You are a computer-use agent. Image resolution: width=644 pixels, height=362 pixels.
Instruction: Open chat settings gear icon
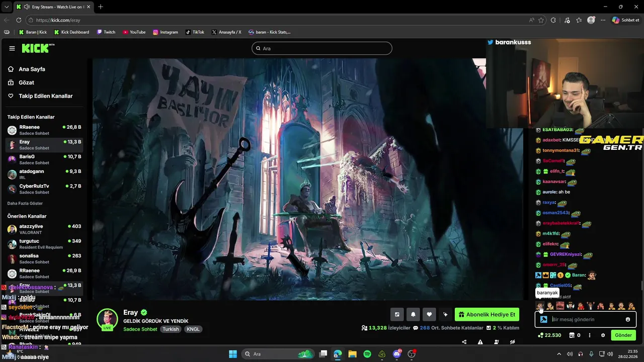point(603,335)
